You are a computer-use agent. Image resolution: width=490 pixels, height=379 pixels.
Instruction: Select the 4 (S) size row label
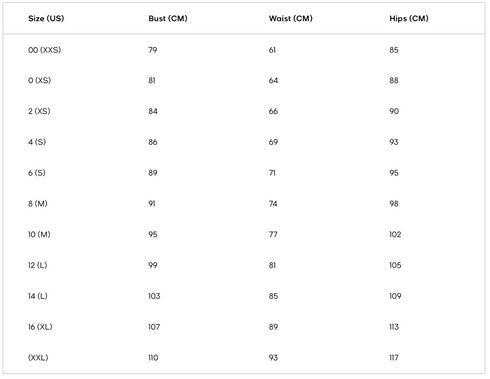[37, 142]
